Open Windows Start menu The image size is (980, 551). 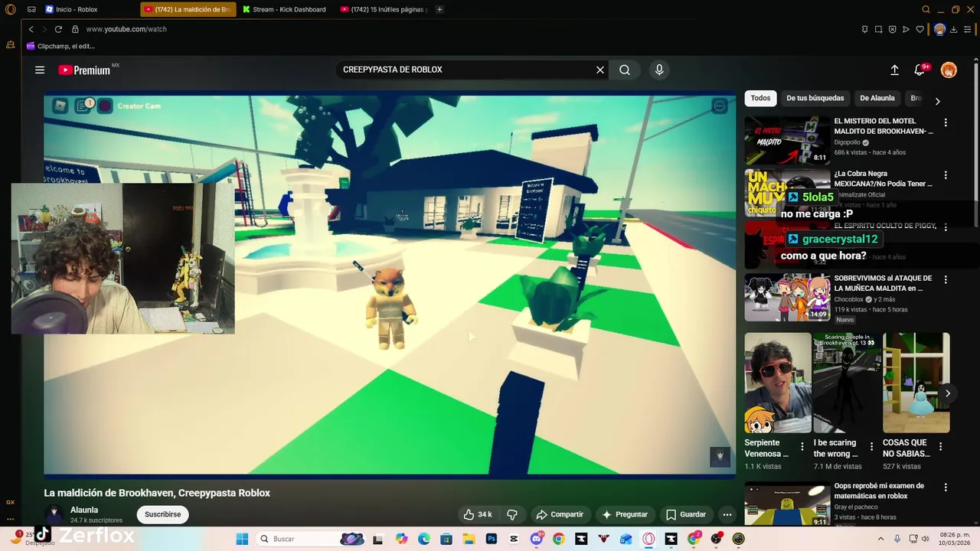pos(242,539)
